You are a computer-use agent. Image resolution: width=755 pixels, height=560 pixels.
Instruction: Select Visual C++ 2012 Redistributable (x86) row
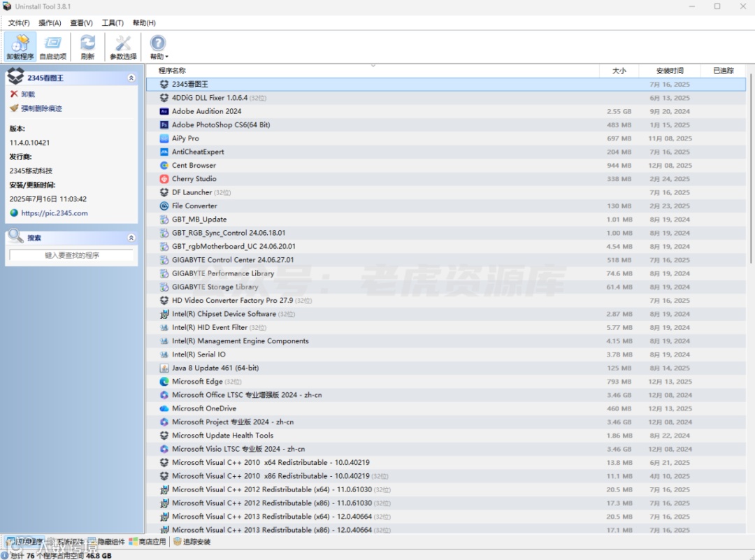(x=446, y=503)
